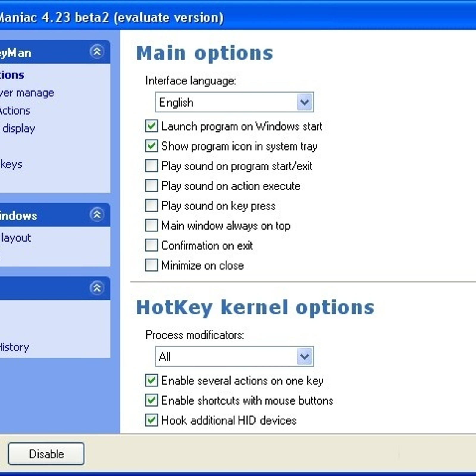Enable Play sound on program start/exit
476x476 pixels.
click(x=151, y=166)
